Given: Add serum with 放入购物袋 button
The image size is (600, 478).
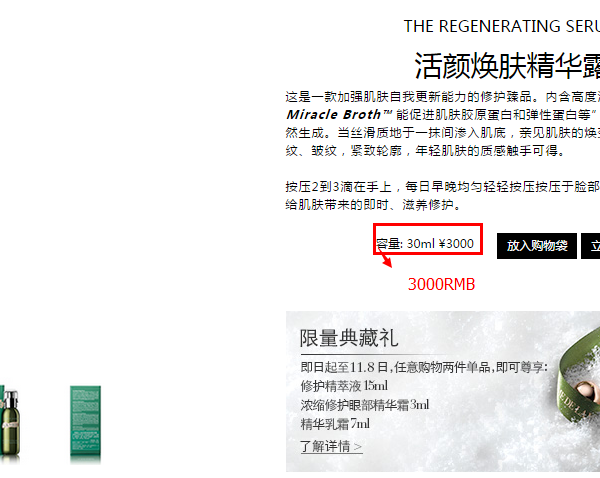Looking at the screenshot, I should tap(536, 246).
